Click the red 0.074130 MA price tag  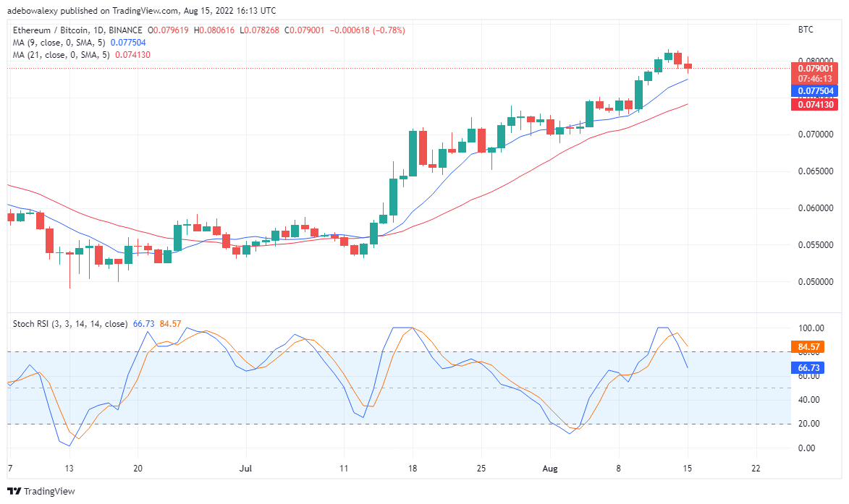point(815,104)
